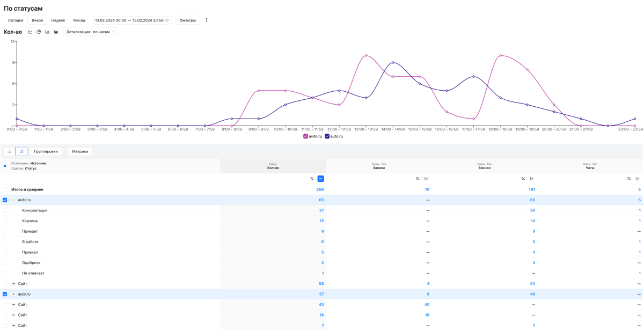Uncheck the auto.ru row checkbox
The image size is (644, 330).
point(5,294)
